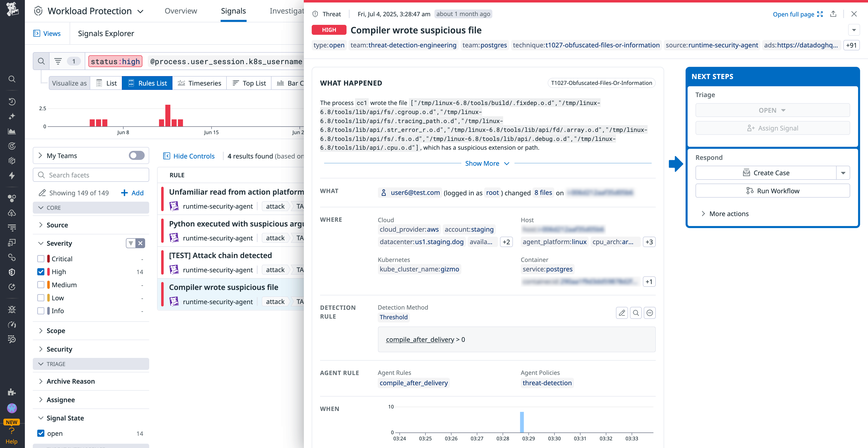Switch to the Overview tab
Viewport: 868px width, 448px height.
point(181,10)
